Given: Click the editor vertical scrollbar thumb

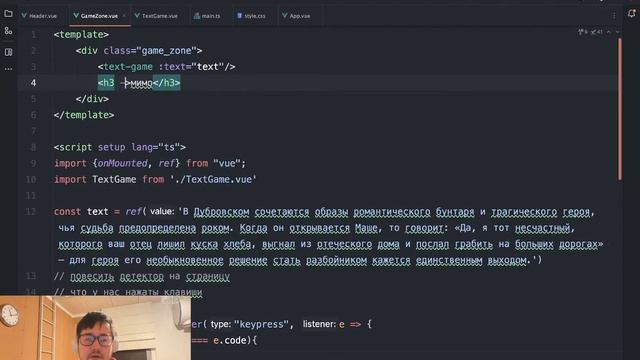Looking at the screenshot, I should (x=620, y=109).
